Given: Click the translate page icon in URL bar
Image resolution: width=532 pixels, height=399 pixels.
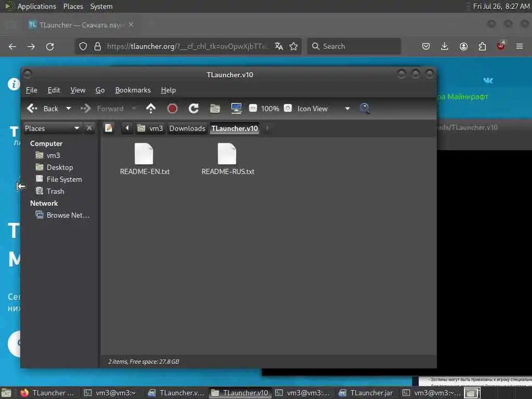Looking at the screenshot, I should [279, 46].
